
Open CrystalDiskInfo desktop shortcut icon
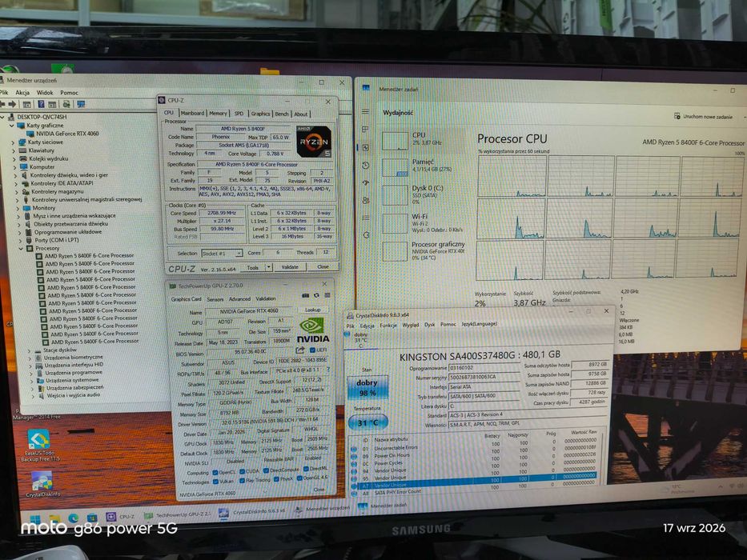tap(43, 484)
